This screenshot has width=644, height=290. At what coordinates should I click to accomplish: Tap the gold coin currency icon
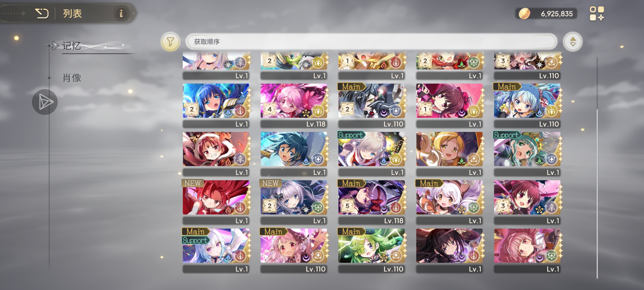tap(524, 13)
